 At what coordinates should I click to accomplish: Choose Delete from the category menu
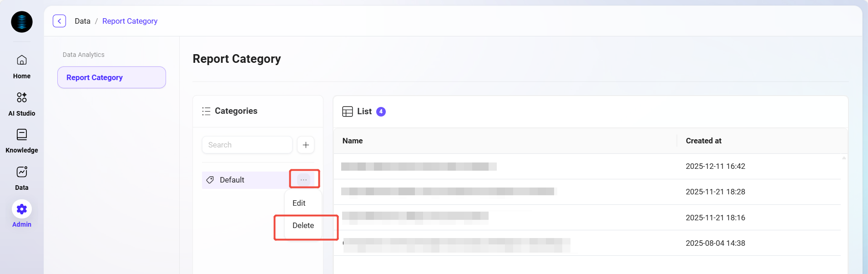[x=303, y=225]
